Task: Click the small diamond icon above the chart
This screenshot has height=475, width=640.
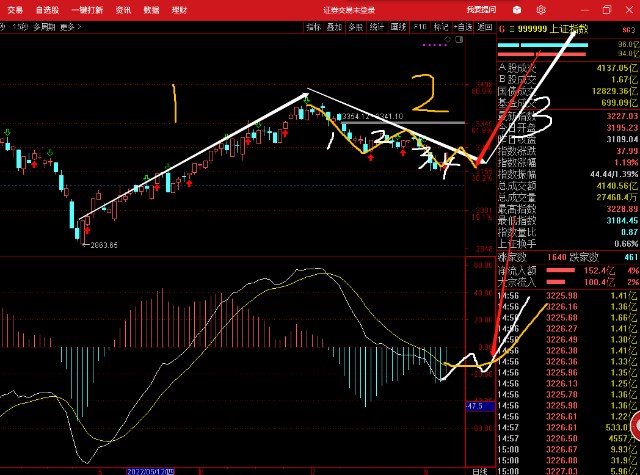Action: click(x=448, y=39)
